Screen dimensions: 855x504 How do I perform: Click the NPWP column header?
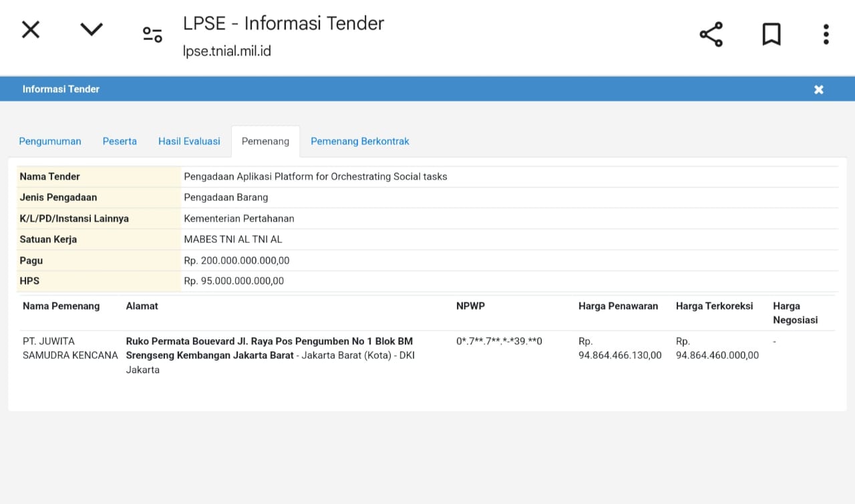tap(470, 306)
